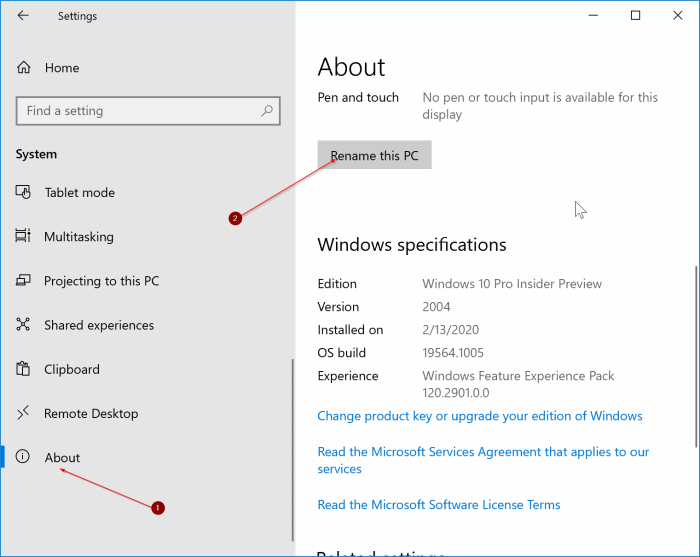This screenshot has height=557, width=700.
Task: Click the About info icon
Action: (x=23, y=457)
